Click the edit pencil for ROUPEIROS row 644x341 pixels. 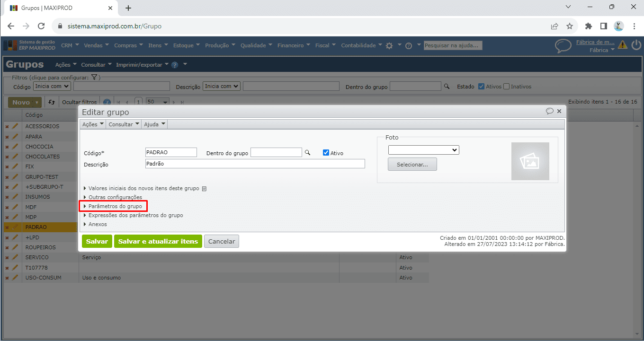click(x=15, y=247)
